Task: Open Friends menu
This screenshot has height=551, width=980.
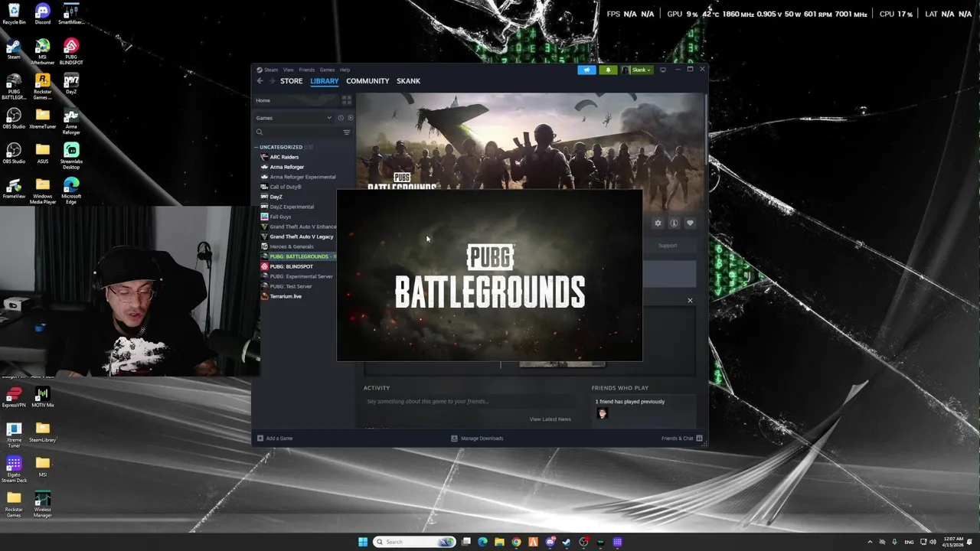Action: [306, 70]
